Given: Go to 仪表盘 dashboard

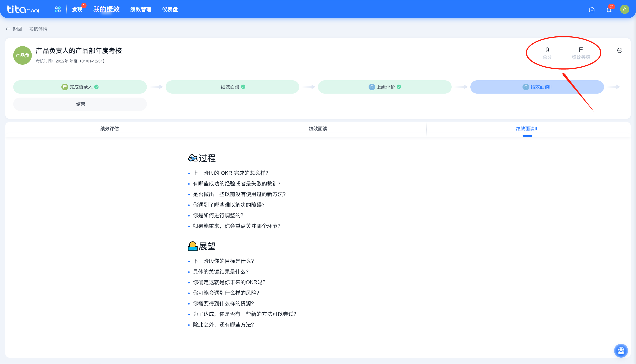Looking at the screenshot, I should pos(170,9).
